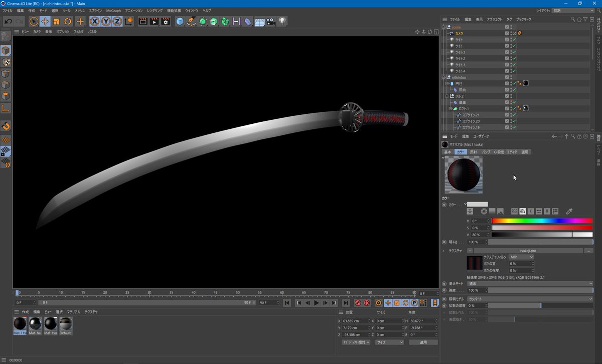This screenshot has height=364, width=602.
Task: Add a Floor environment object icon
Action: 259,22
